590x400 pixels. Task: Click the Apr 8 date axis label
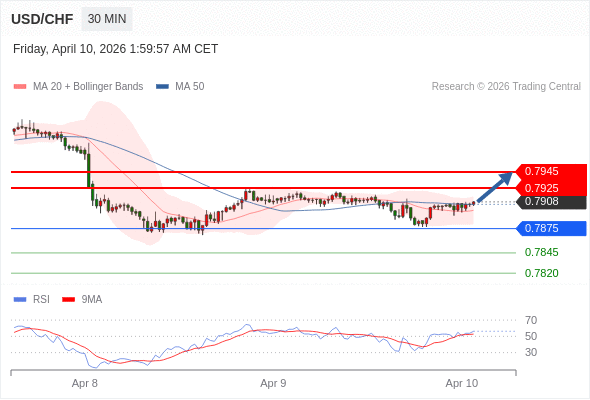(x=85, y=383)
